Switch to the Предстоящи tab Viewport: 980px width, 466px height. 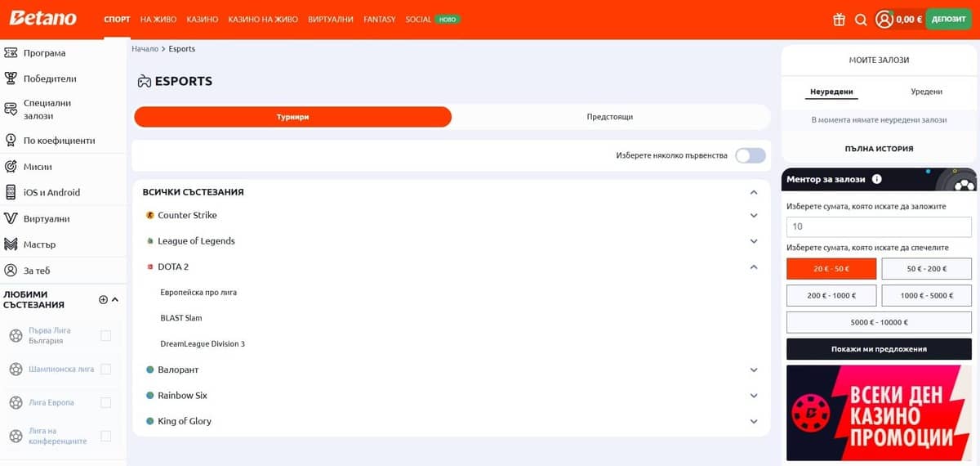pyautogui.click(x=610, y=117)
